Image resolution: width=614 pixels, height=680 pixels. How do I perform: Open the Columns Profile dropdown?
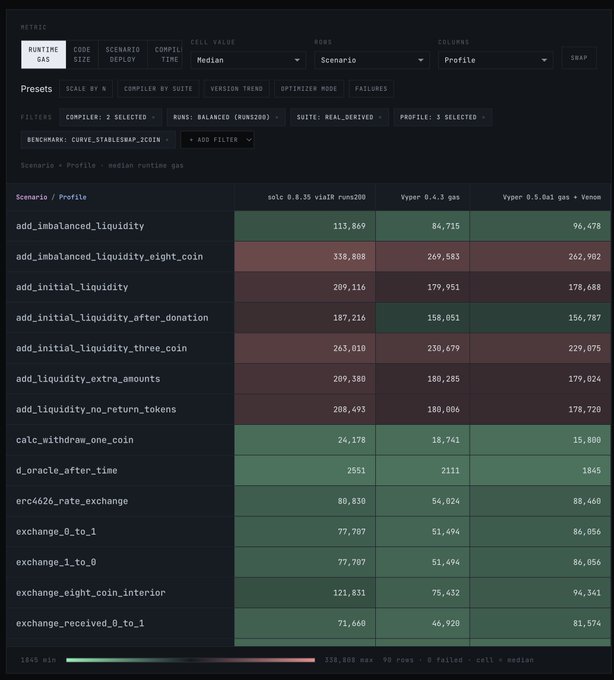tap(495, 60)
